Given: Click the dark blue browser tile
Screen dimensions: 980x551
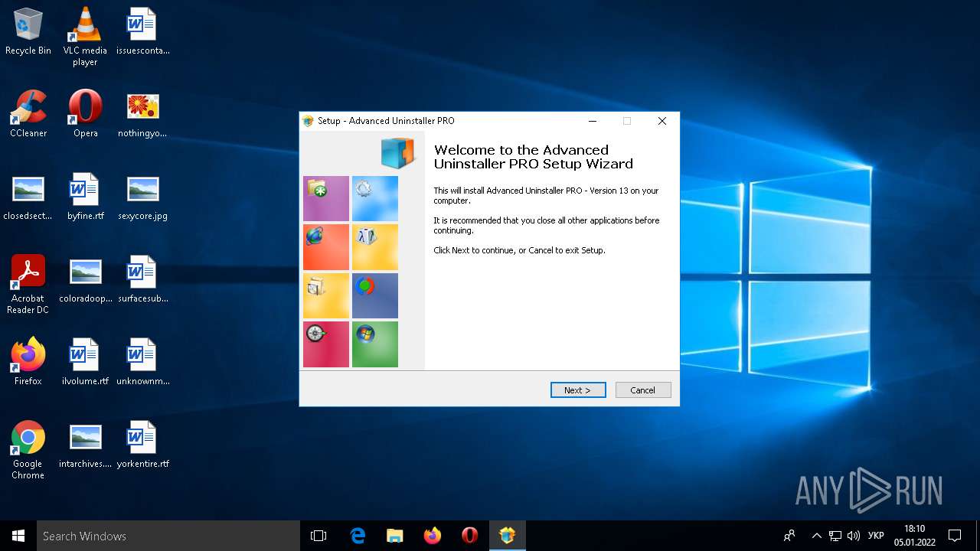Looking at the screenshot, I should [375, 295].
